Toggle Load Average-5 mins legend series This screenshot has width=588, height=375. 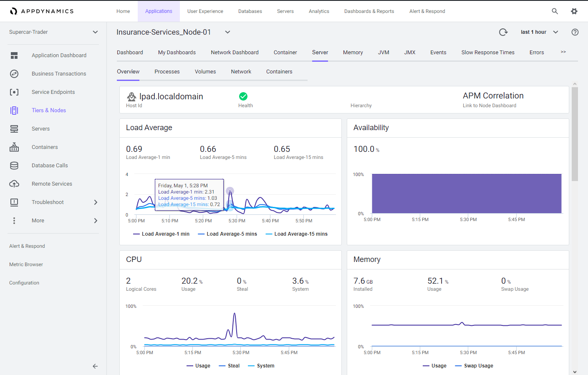[227, 234]
